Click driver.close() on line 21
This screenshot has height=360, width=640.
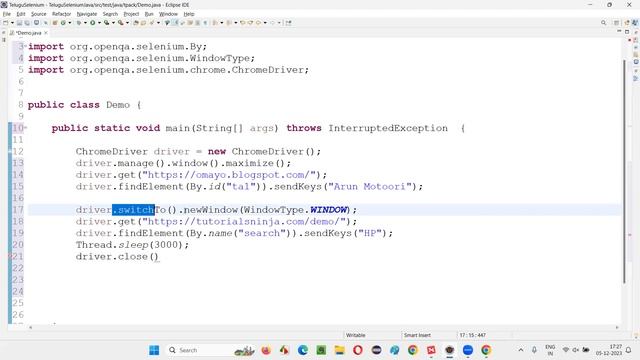pos(117,257)
